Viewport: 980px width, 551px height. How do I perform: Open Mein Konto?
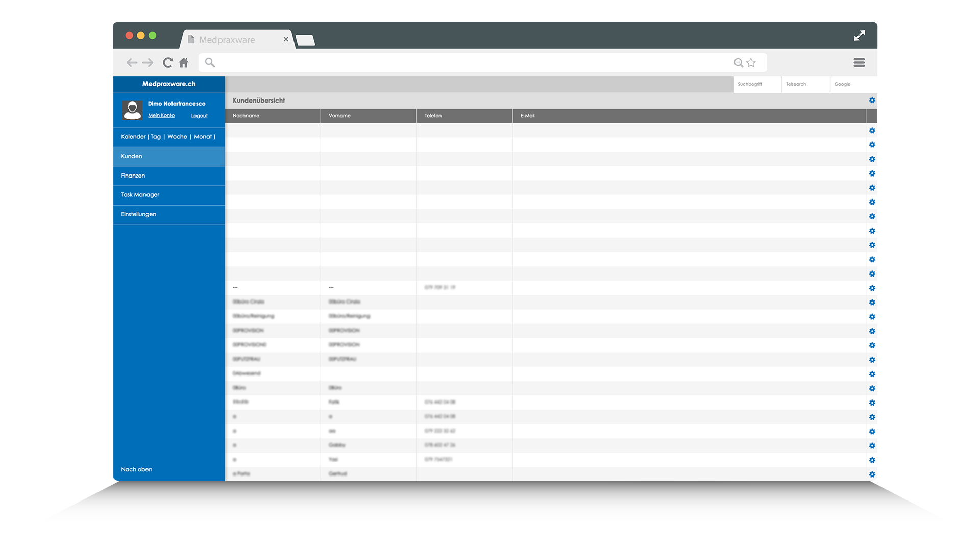pyautogui.click(x=161, y=115)
